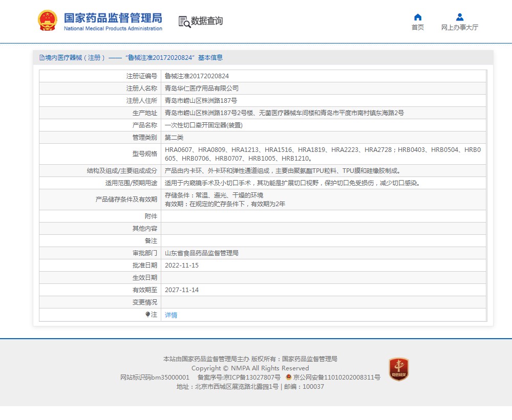
Task: Click footer Copyright © NMPA text
Action: click(250, 368)
